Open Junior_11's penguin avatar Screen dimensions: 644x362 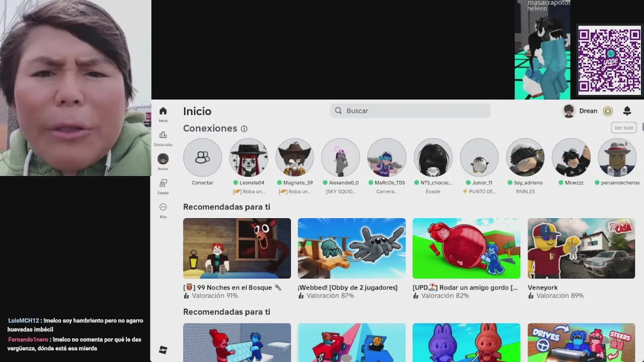(x=479, y=157)
